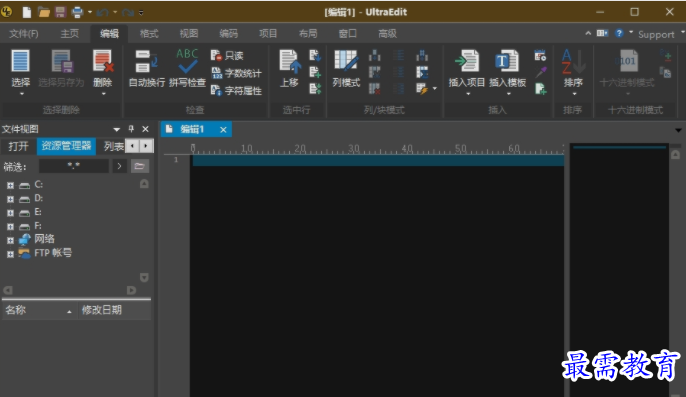Switch to the 视图 ribbon tab
This screenshot has width=686, height=397.
[x=189, y=34]
